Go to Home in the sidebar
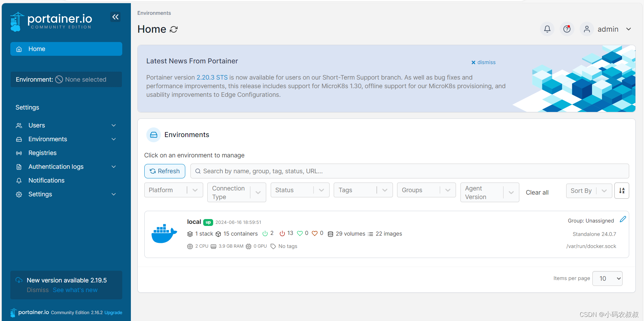 [x=66, y=49]
